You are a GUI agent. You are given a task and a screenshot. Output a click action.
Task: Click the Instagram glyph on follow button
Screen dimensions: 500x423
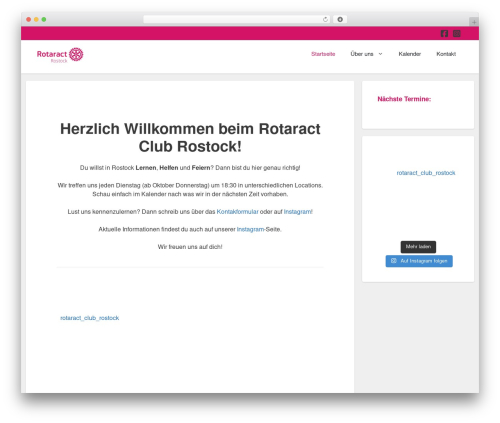click(394, 261)
